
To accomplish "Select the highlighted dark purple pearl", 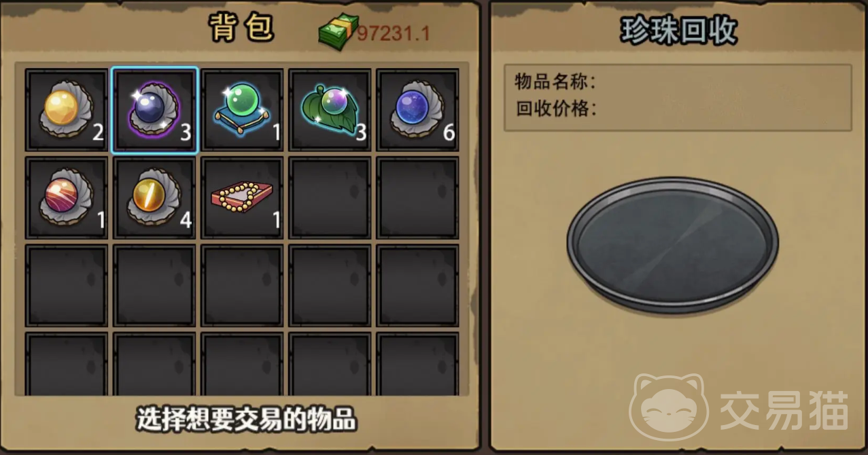I will pyautogui.click(x=154, y=109).
